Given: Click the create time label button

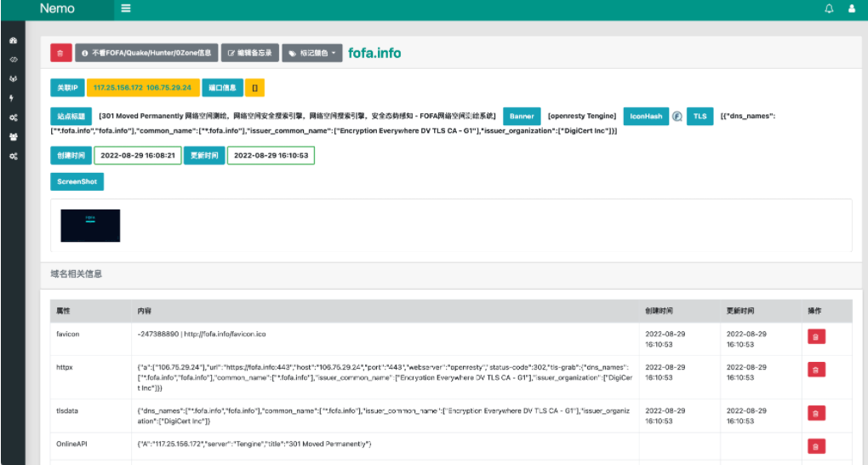Looking at the screenshot, I should point(71,155).
